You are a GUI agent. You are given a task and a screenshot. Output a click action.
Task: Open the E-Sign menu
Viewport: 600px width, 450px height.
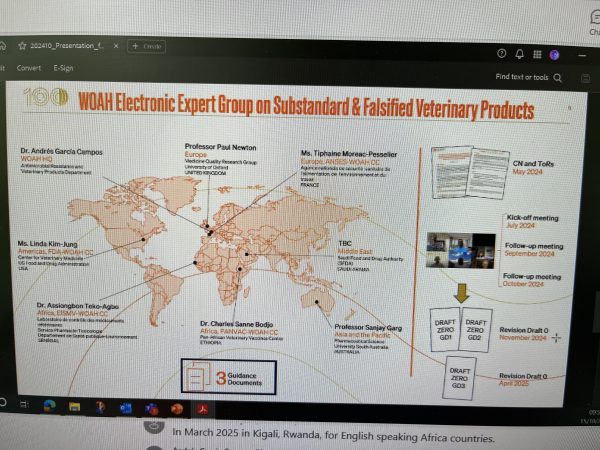[63, 68]
